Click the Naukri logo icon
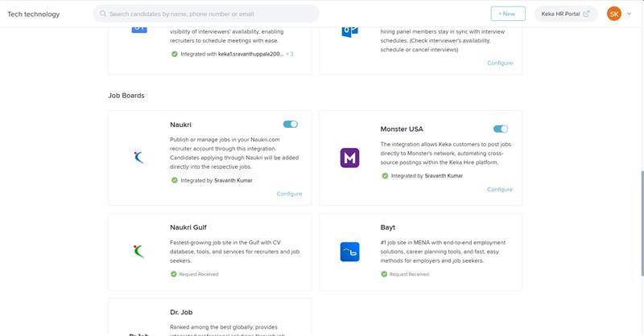The image size is (644, 336). (x=139, y=157)
